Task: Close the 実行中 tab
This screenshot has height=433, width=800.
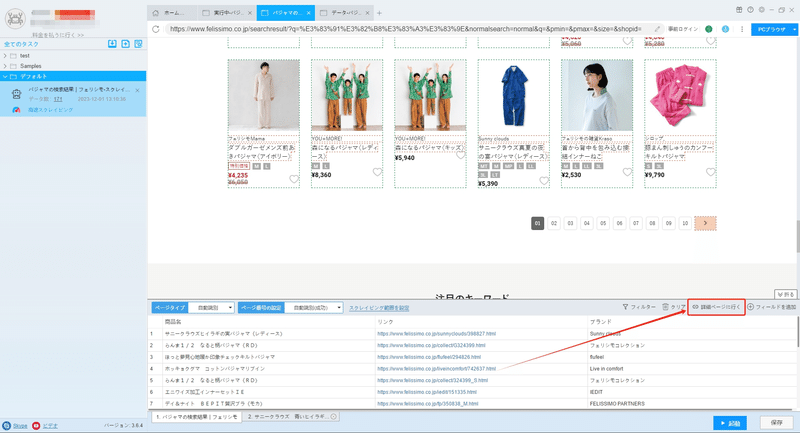Action: click(x=249, y=13)
